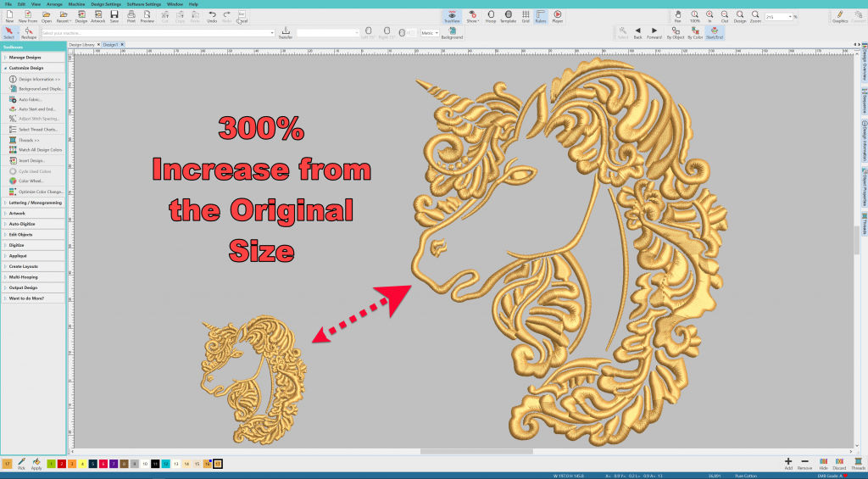The image size is (868, 479).
Task: Toggle the Grid display
Action: point(526,17)
